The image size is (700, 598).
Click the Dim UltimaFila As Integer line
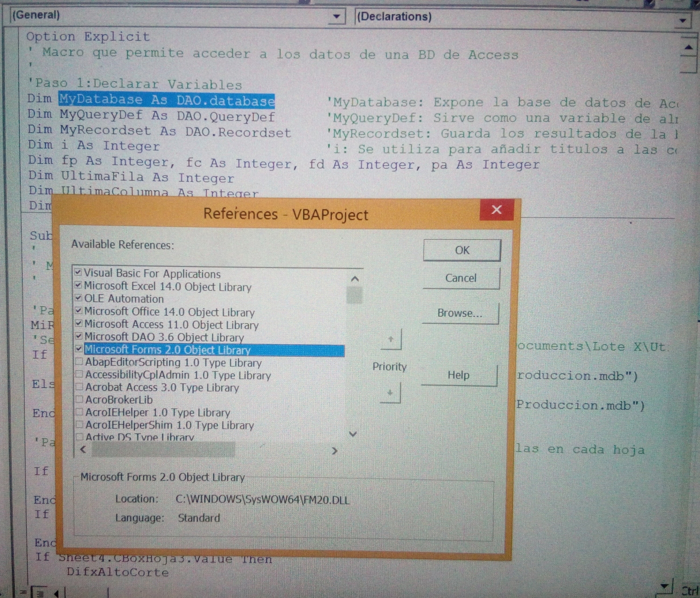[x=131, y=177]
